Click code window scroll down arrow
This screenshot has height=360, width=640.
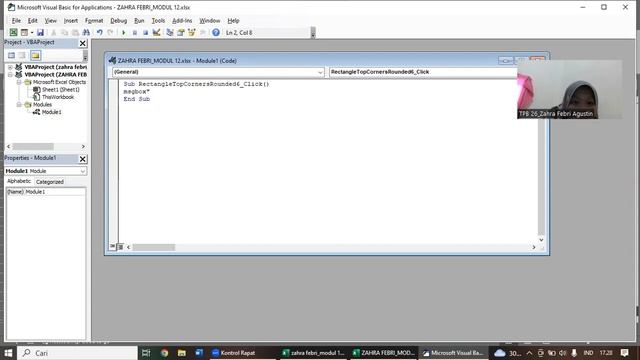[541, 240]
